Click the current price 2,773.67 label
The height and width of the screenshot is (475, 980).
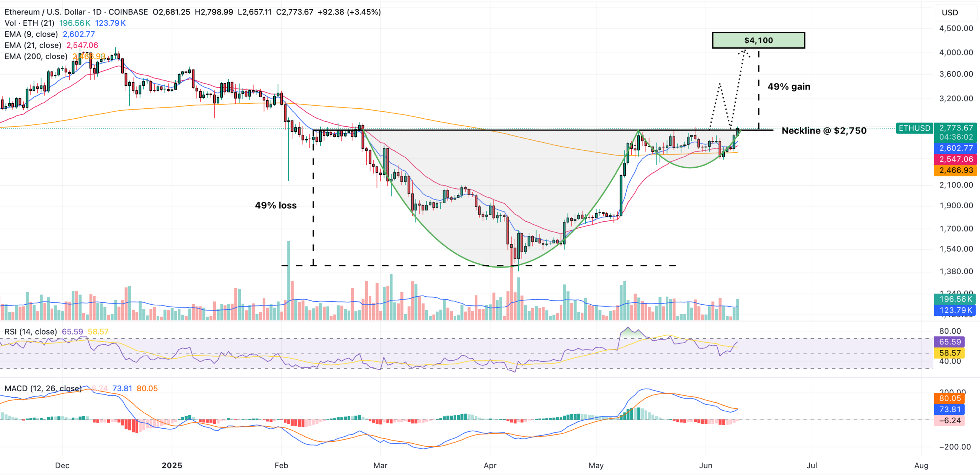tap(956, 128)
